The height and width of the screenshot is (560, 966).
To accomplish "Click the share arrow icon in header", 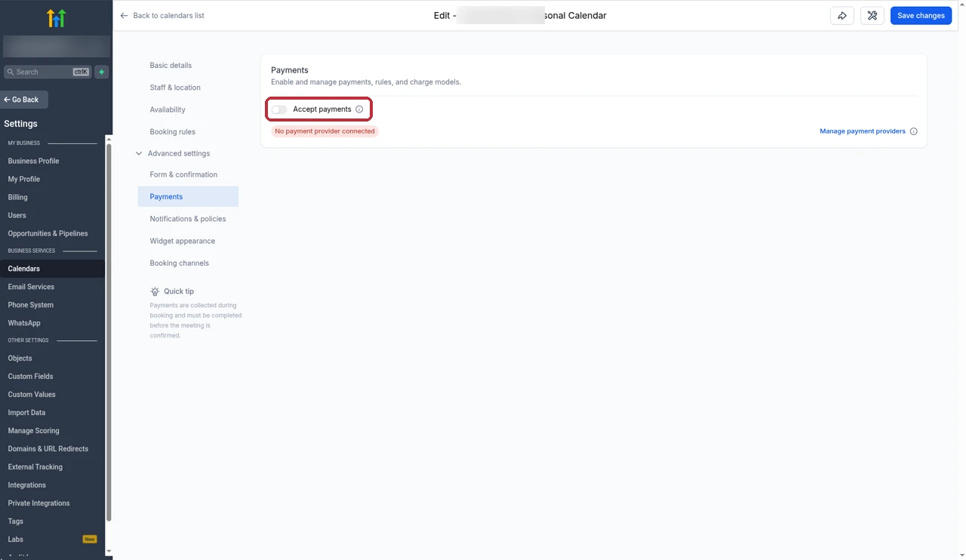I will (842, 16).
